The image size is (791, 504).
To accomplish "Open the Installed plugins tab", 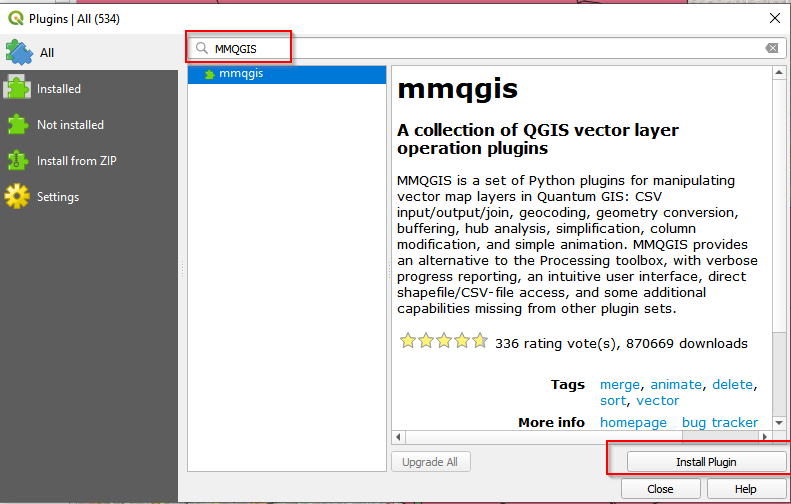I will click(x=89, y=89).
